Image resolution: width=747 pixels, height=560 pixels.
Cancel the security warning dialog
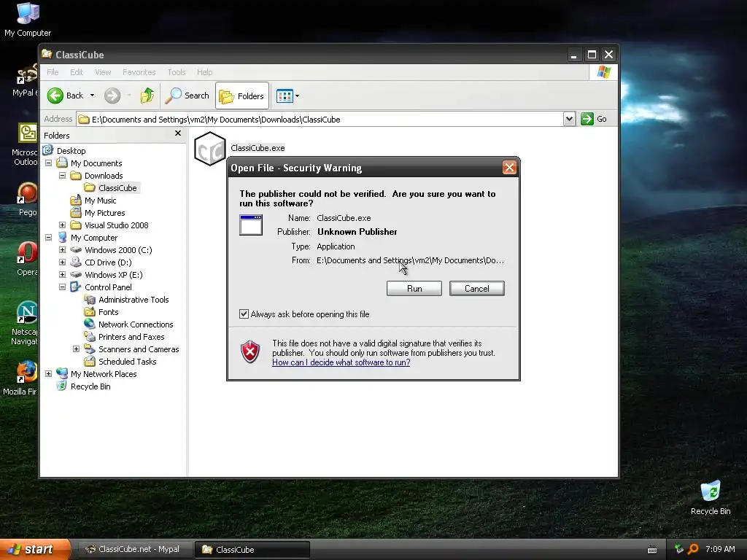[x=476, y=289]
